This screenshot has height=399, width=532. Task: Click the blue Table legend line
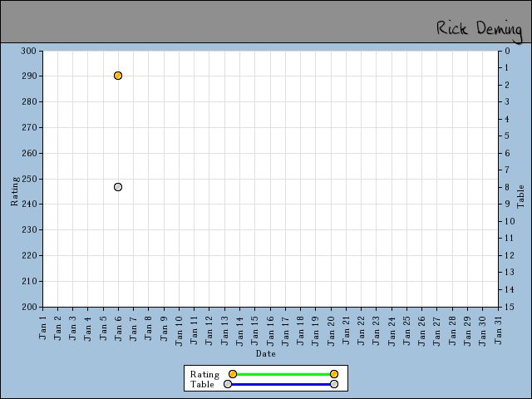coord(281,384)
